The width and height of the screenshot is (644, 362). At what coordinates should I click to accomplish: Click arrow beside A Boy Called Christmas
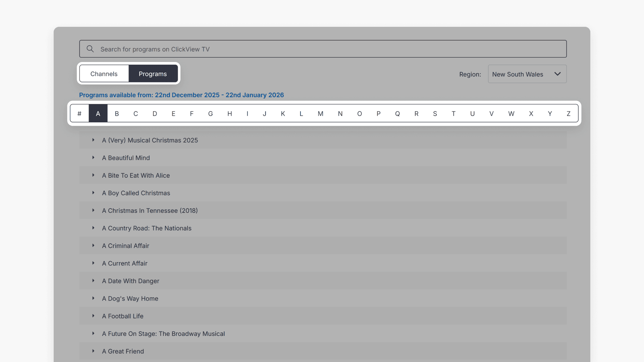click(93, 193)
